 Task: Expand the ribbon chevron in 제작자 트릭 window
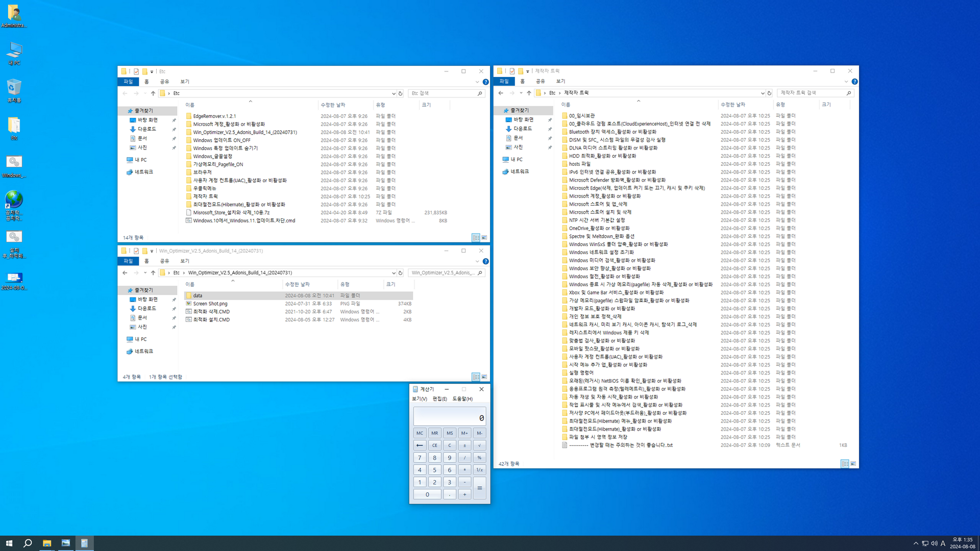click(846, 82)
